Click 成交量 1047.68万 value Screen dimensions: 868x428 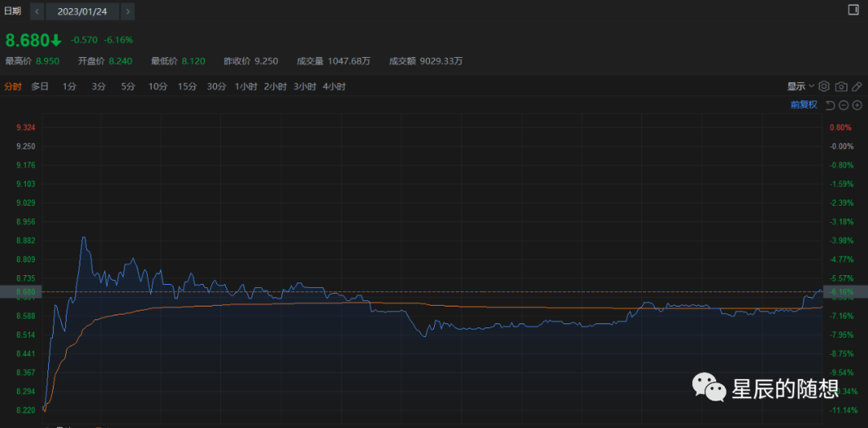(349, 61)
